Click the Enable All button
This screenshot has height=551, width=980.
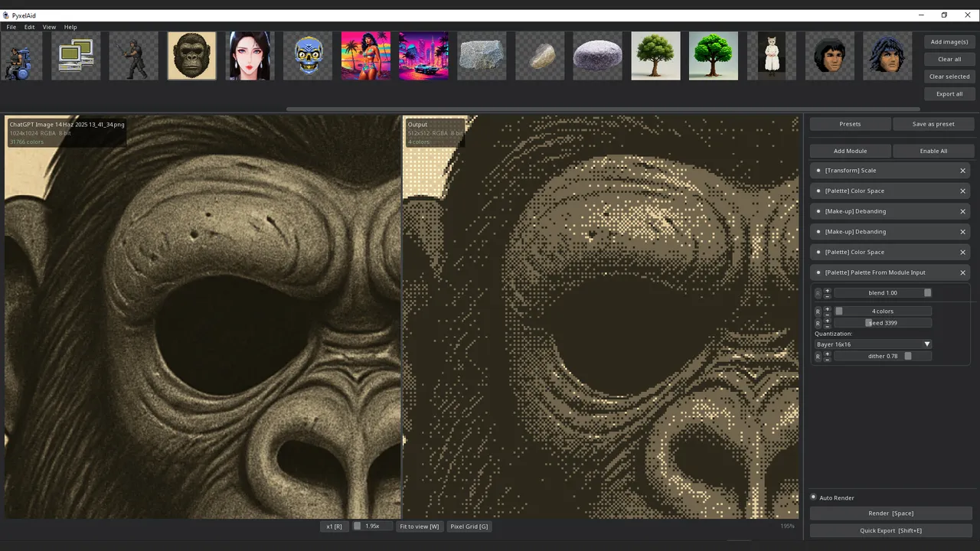[x=933, y=151]
